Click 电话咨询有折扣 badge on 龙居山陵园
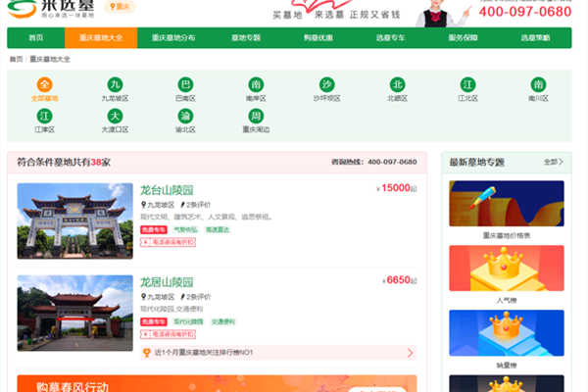Screen dimensions: 588x392 coord(168,334)
